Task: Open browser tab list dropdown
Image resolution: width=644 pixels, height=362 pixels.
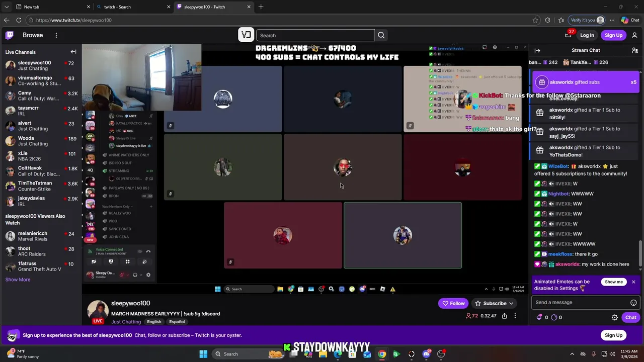Action: pyautogui.click(x=6, y=7)
